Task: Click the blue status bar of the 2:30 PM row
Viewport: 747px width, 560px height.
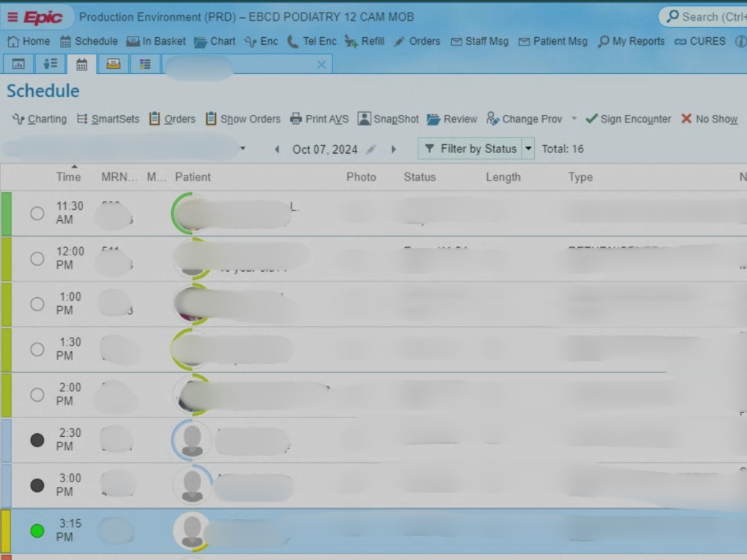Action: [6, 440]
